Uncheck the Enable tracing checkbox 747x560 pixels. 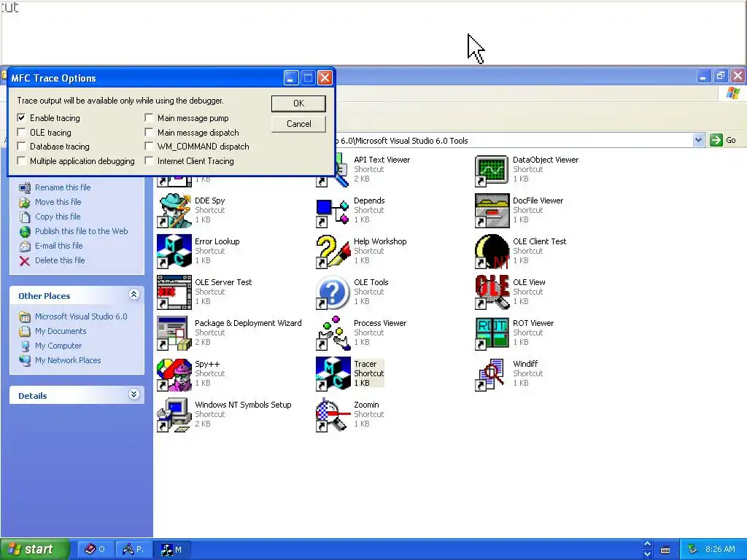(21, 117)
